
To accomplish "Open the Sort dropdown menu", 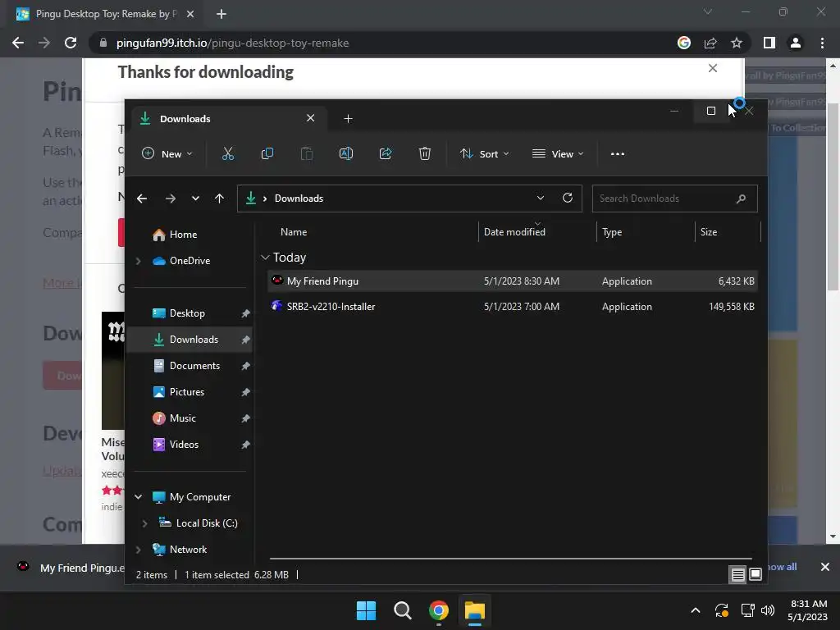I will (x=484, y=153).
